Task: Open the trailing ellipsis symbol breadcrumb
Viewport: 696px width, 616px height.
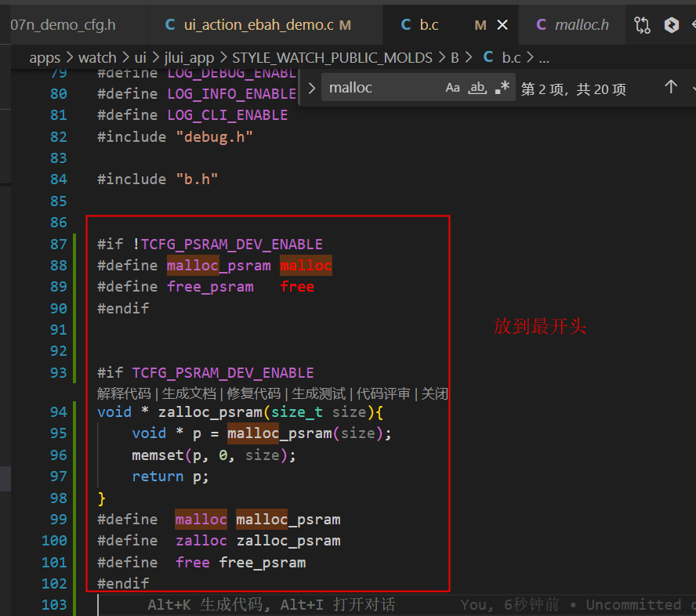Action: 544,58
